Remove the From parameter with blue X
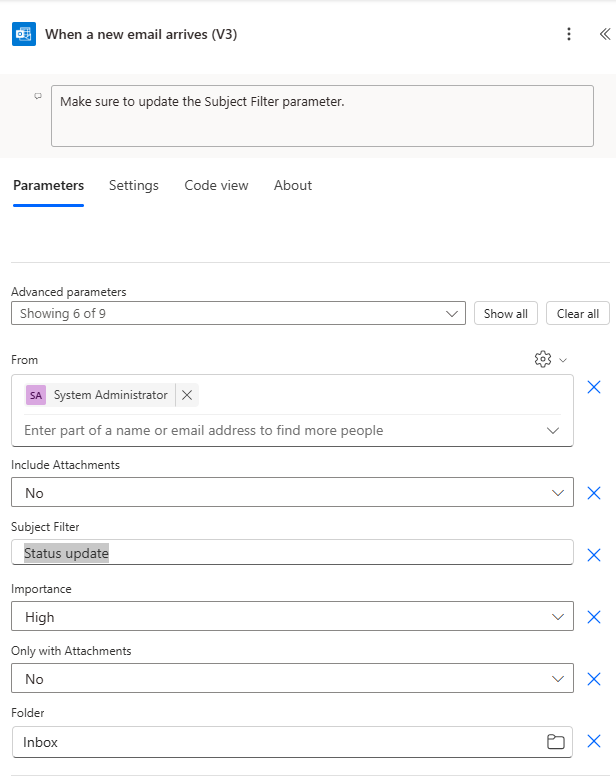Screen dimensions: 616x781 point(594,387)
